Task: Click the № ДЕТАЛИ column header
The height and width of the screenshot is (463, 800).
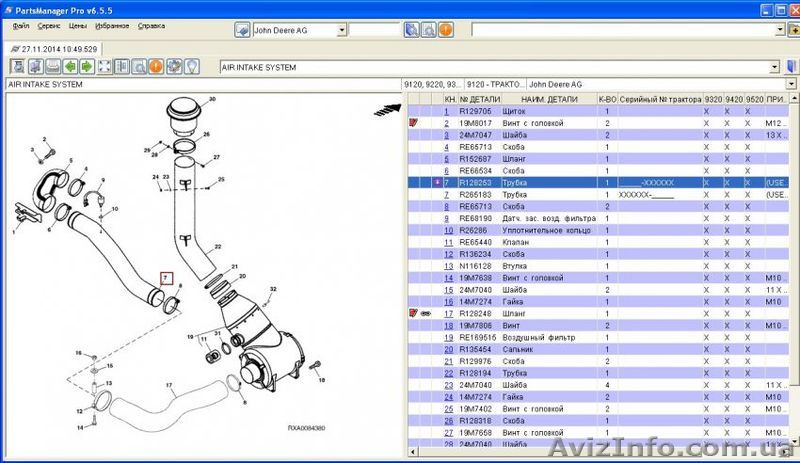Action: click(477, 100)
